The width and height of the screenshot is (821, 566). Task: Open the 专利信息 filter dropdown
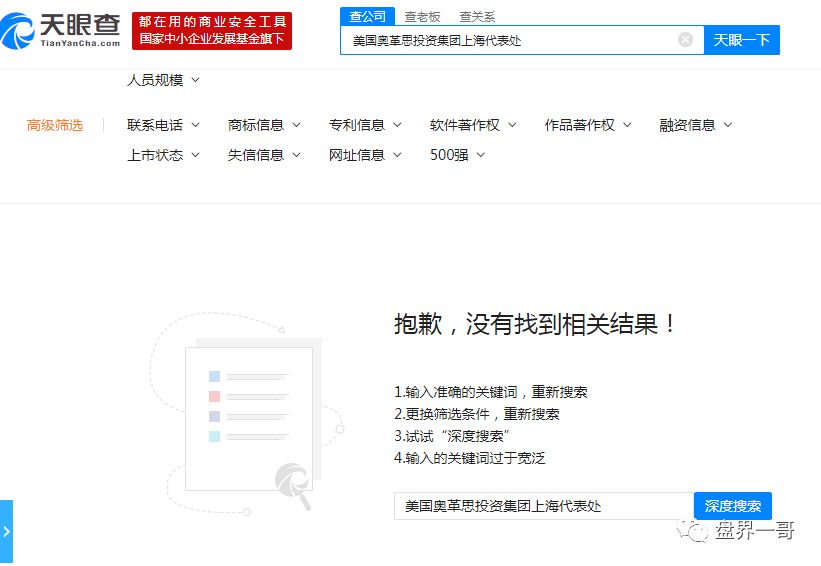[x=365, y=125]
